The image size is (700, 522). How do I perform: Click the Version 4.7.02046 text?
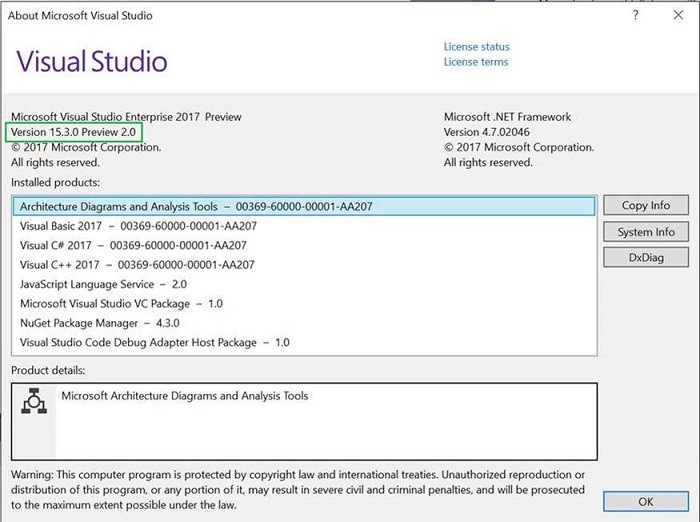point(487,132)
